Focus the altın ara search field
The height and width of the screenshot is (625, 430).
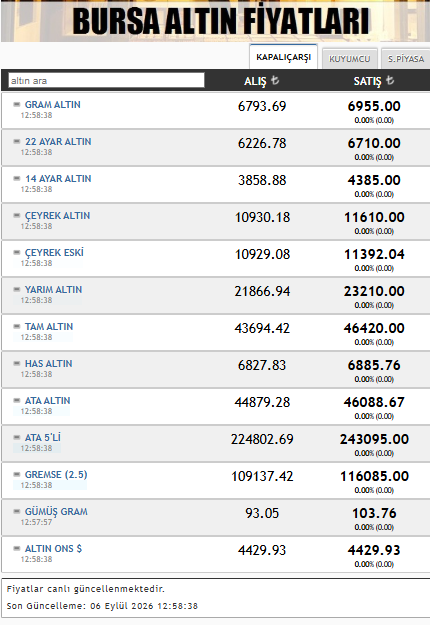tap(106, 81)
